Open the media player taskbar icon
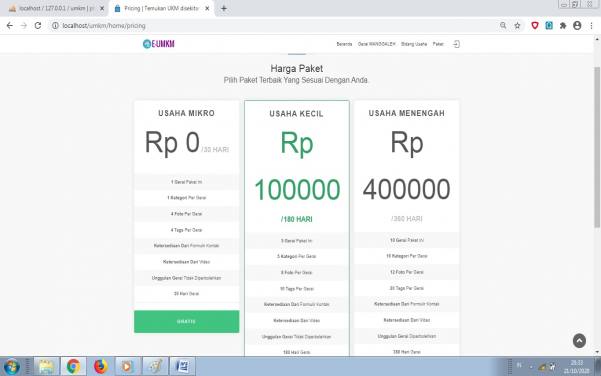This screenshot has height=376, width=601. coord(128,366)
